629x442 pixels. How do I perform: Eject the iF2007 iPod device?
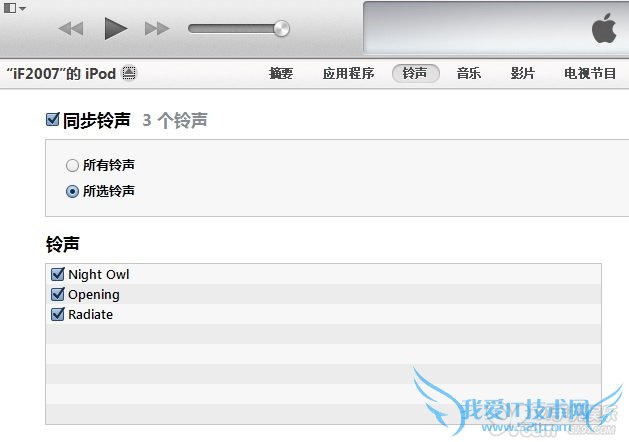point(129,73)
